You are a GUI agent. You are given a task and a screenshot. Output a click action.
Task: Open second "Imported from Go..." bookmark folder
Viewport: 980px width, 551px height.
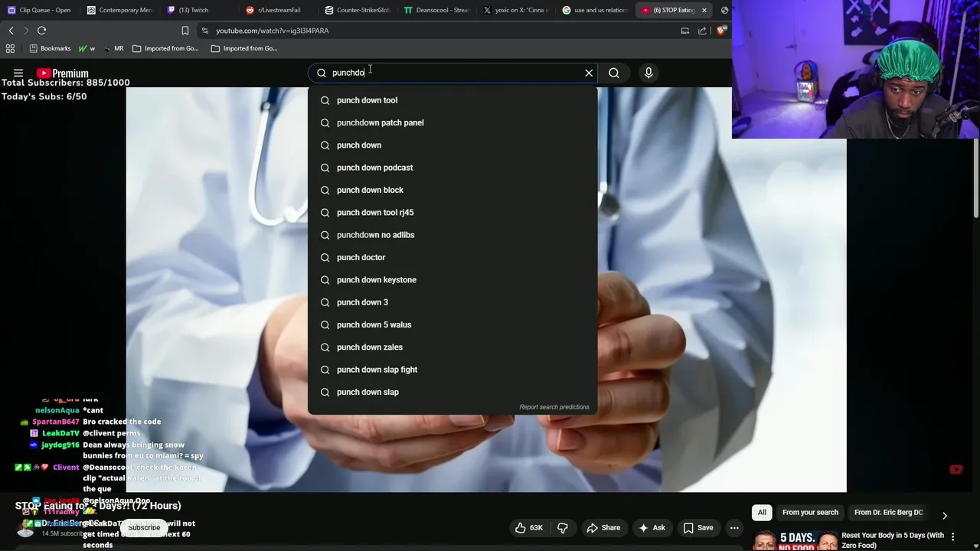(244, 48)
